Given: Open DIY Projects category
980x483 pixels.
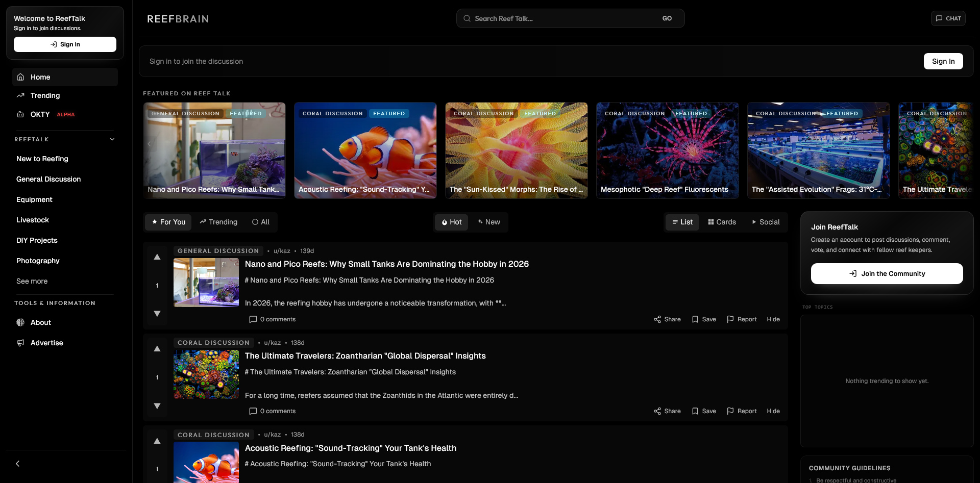Looking at the screenshot, I should pos(37,240).
